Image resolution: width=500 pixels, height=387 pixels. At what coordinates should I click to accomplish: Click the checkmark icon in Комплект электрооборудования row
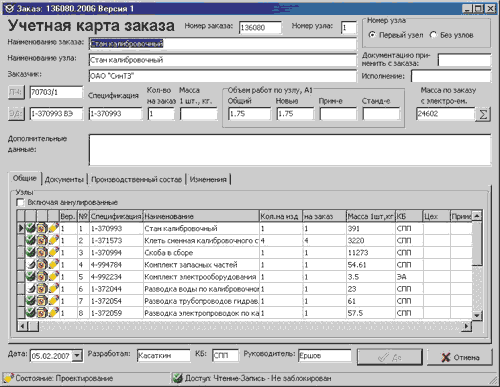pos(31,277)
